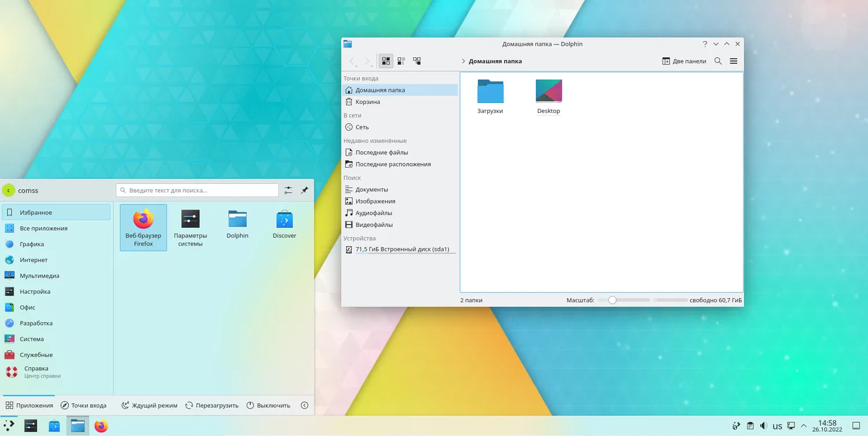Open clipboard tray icon

click(x=750, y=426)
